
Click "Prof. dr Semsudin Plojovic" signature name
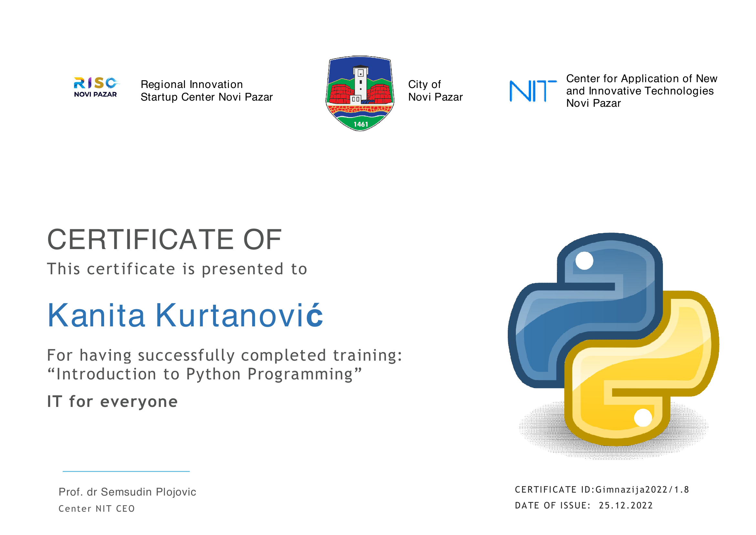(x=127, y=492)
